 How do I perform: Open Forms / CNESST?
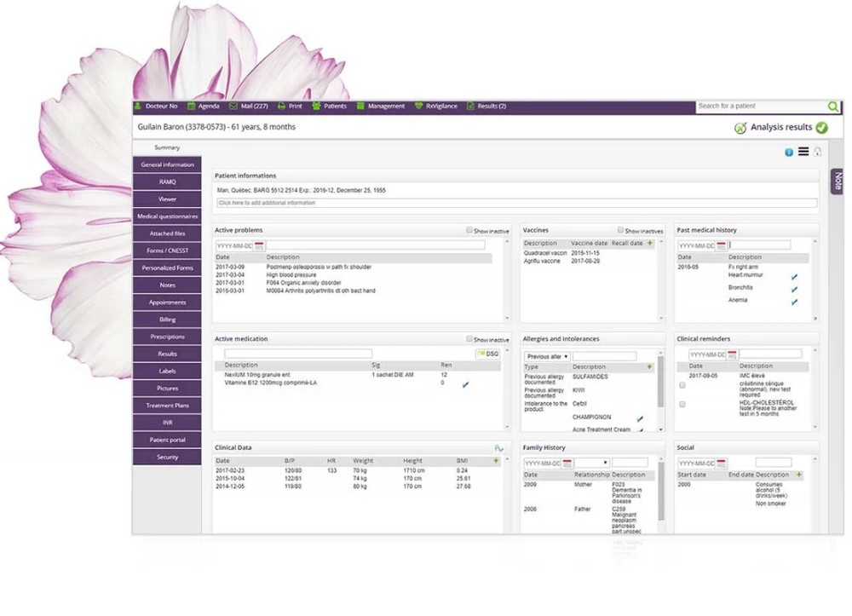[167, 251]
